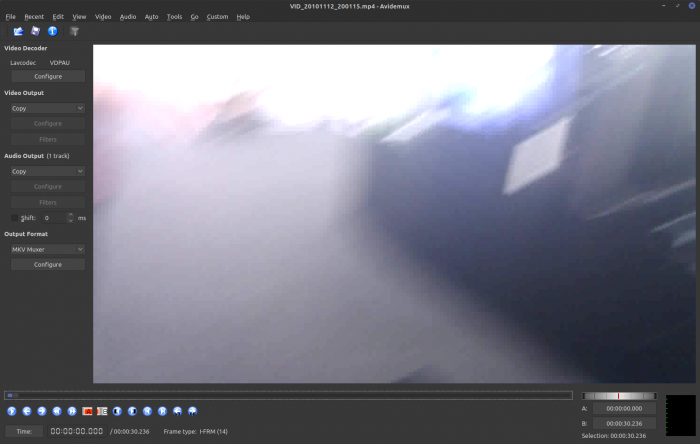The image size is (700, 444).
Task: Click the timeline navigation slider
Action: coord(288,395)
